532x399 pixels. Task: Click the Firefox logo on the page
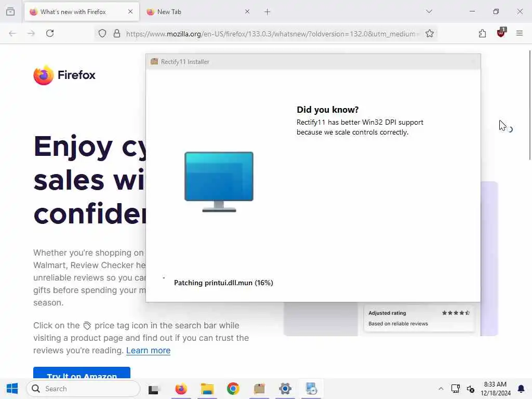[x=64, y=75]
